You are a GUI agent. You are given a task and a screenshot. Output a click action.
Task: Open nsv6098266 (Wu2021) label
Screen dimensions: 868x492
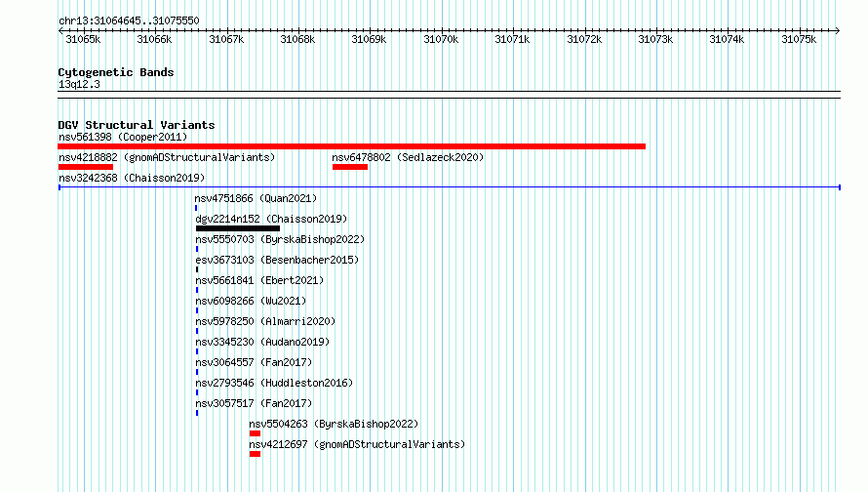pos(251,301)
